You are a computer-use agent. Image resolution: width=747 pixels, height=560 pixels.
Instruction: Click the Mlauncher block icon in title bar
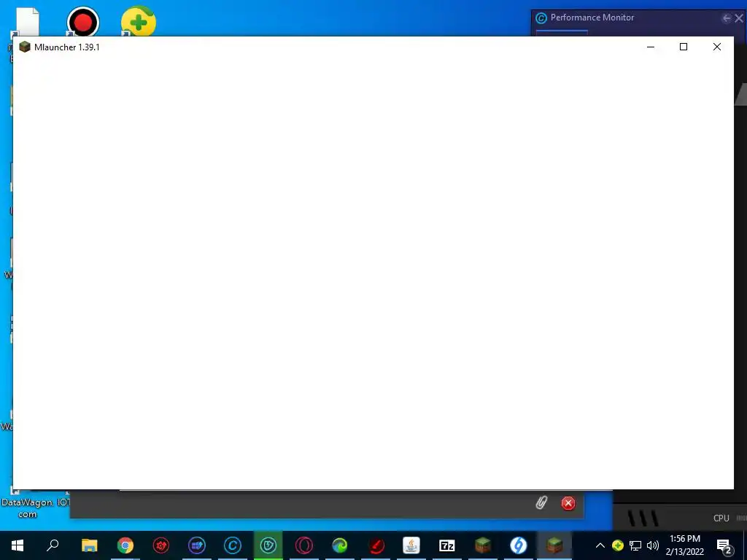pos(25,47)
